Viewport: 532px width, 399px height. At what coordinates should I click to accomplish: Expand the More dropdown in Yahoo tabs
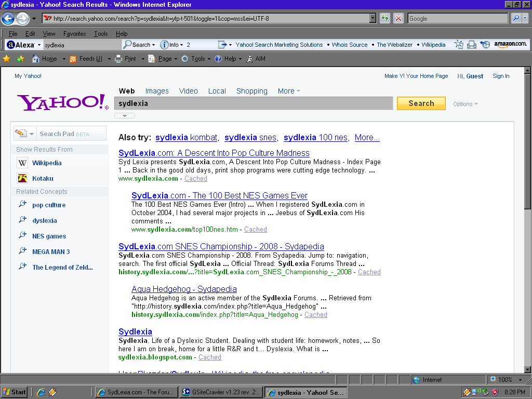tap(289, 91)
